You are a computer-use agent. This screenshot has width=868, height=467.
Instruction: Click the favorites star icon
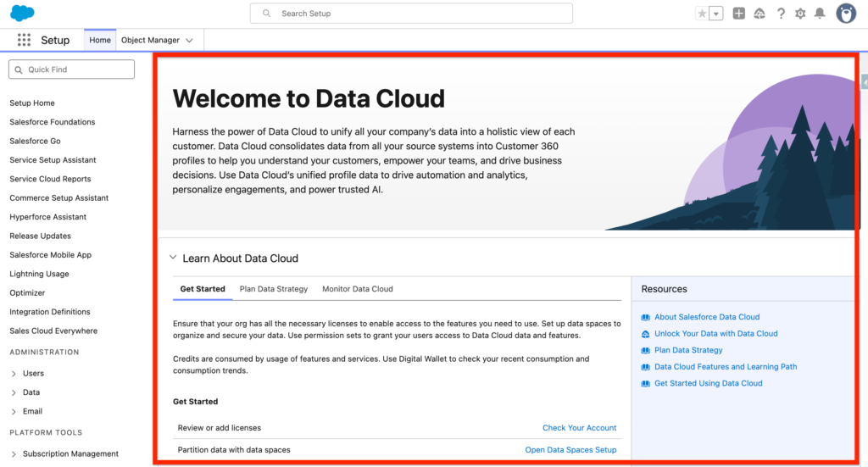702,14
